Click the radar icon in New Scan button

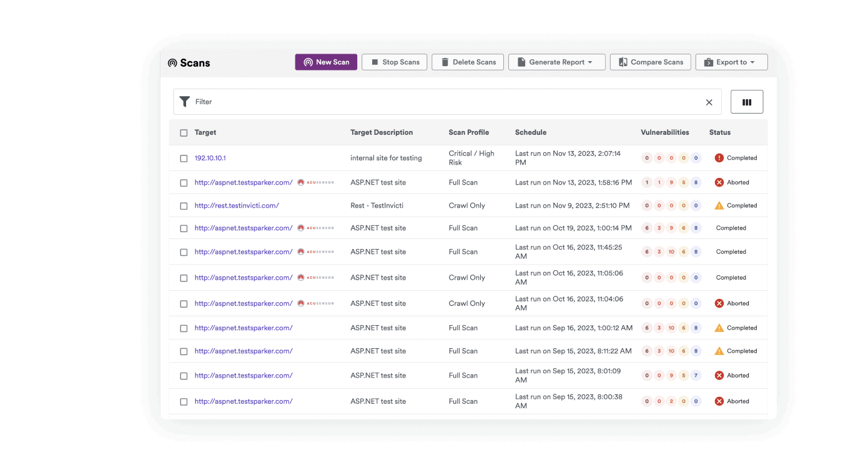click(308, 62)
